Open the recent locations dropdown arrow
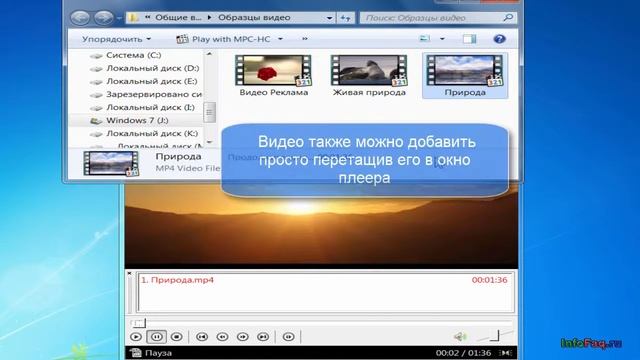Screen dimensions: 640x360 pyautogui.click(x=119, y=18)
